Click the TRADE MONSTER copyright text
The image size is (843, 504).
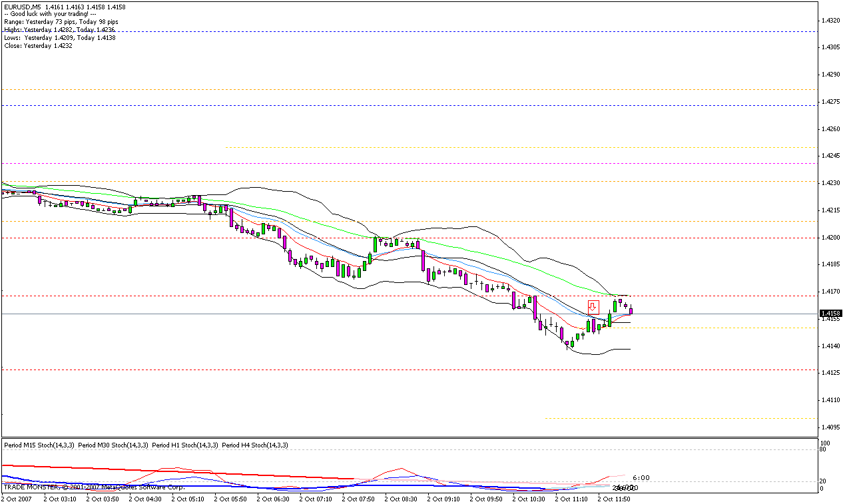pyautogui.click(x=94, y=488)
